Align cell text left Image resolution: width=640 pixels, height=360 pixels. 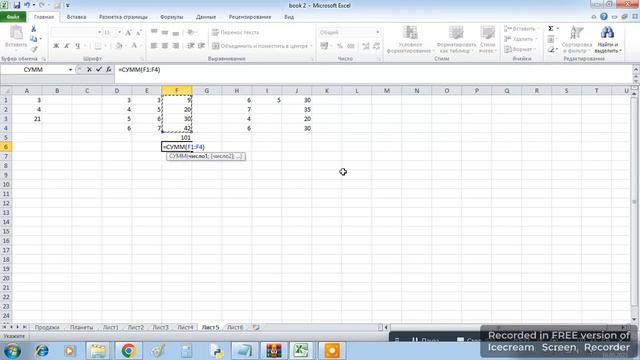[154, 46]
